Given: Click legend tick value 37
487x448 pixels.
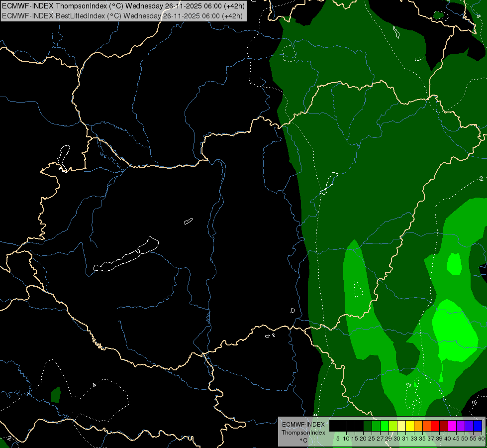Looking at the screenshot, I should (431, 439).
